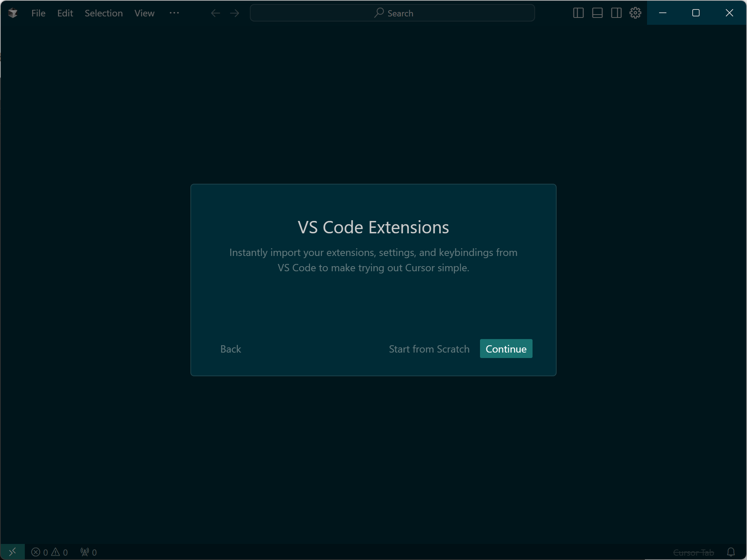Go forward with the right arrow
747x560 pixels.
point(235,13)
